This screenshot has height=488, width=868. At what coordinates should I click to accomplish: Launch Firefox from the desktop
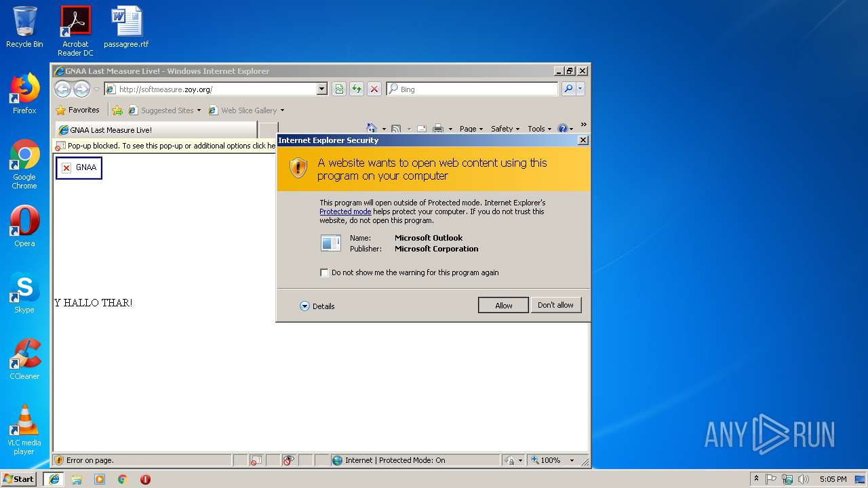coord(24,94)
